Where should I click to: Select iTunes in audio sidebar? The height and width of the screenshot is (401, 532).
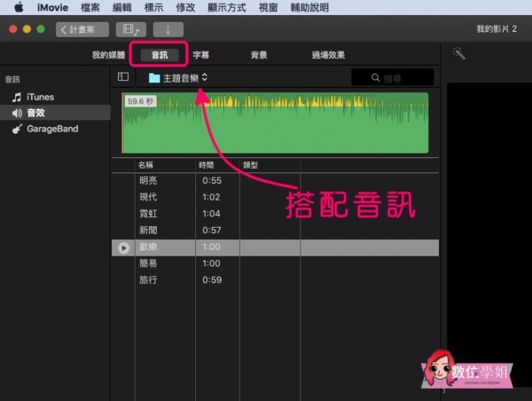click(x=40, y=97)
